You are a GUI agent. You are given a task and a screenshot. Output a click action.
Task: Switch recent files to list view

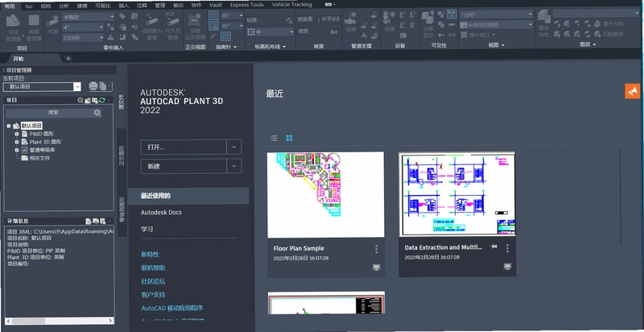(x=274, y=138)
